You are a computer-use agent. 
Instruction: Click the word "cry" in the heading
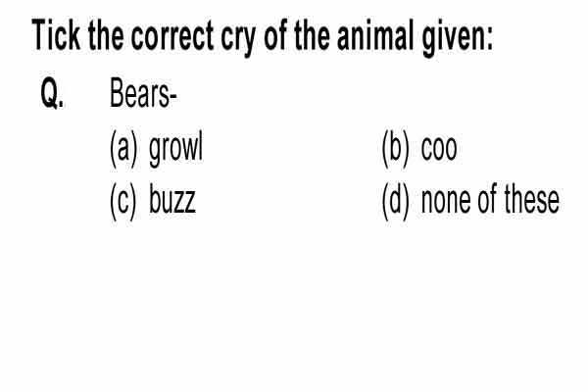(238, 39)
